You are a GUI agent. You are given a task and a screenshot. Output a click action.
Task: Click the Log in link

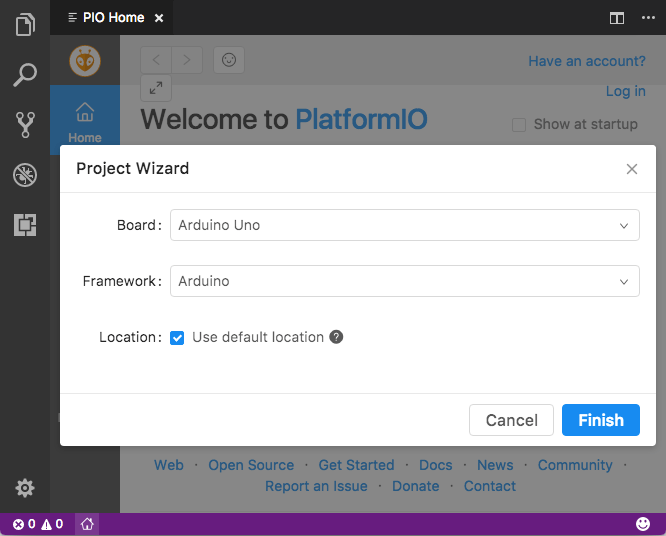(625, 91)
